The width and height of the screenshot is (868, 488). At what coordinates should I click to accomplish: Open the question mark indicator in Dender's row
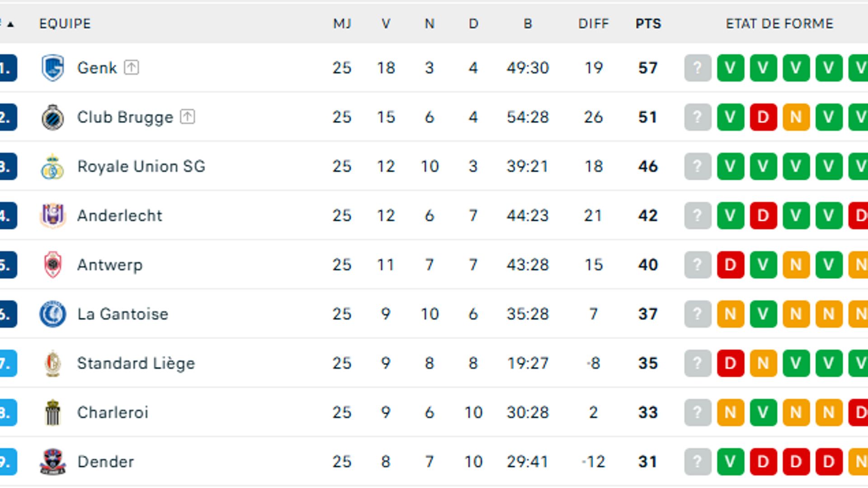point(697,462)
